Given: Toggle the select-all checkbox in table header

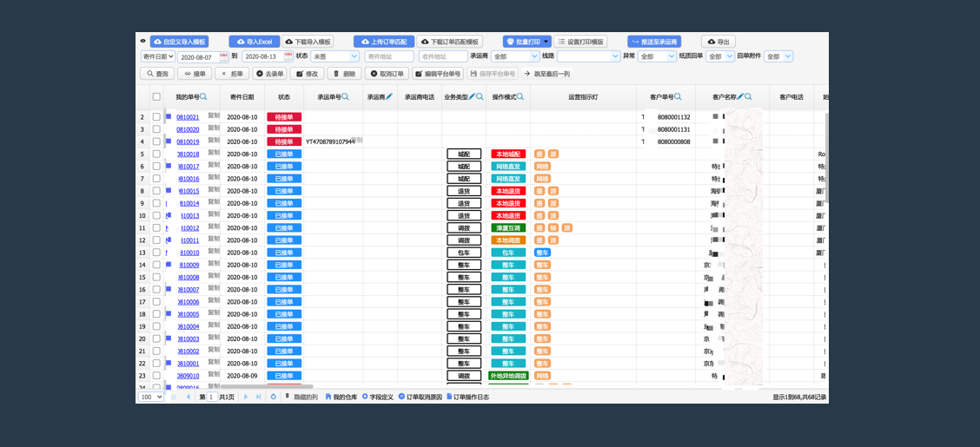Looking at the screenshot, I should [156, 96].
